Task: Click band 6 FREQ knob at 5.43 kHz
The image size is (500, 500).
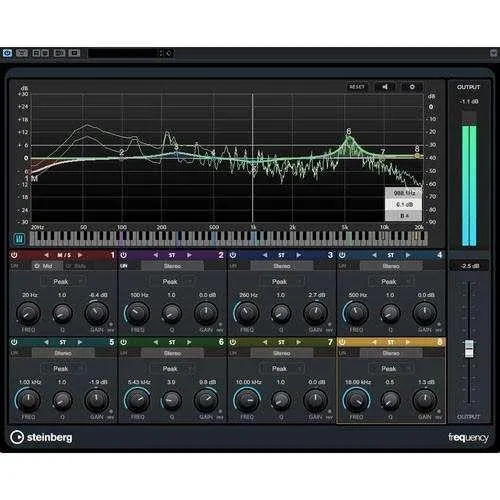Action: tap(137, 400)
